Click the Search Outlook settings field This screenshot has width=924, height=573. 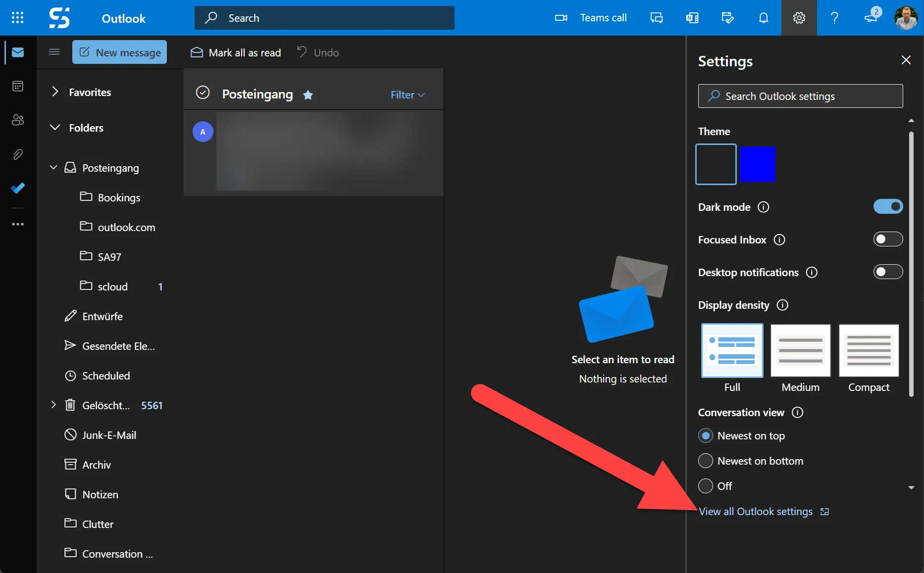pos(800,96)
